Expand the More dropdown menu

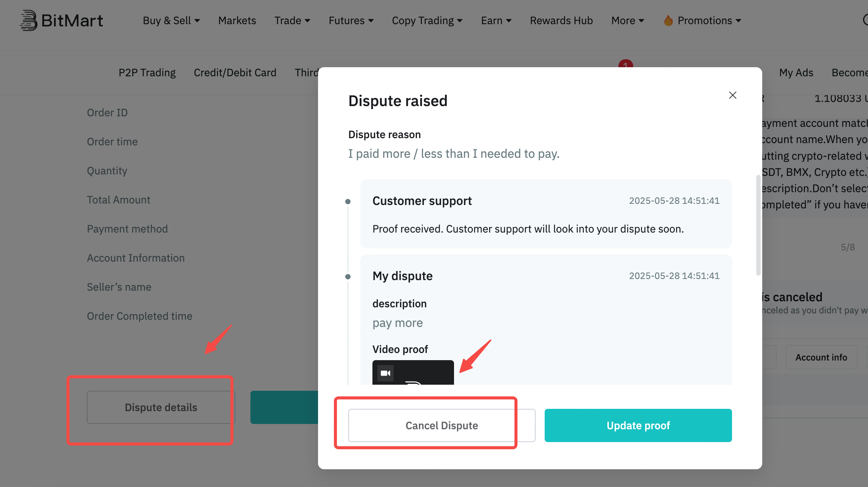point(627,20)
